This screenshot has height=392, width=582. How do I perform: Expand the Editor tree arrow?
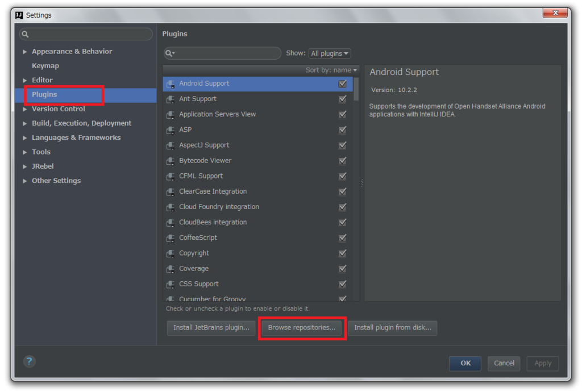coord(24,80)
